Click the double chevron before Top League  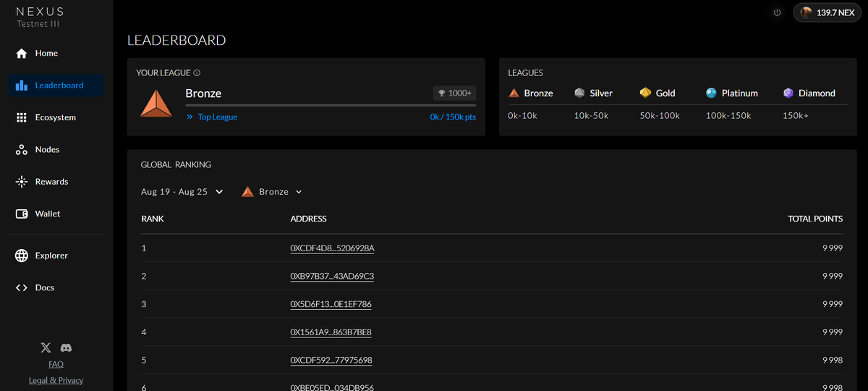point(190,117)
